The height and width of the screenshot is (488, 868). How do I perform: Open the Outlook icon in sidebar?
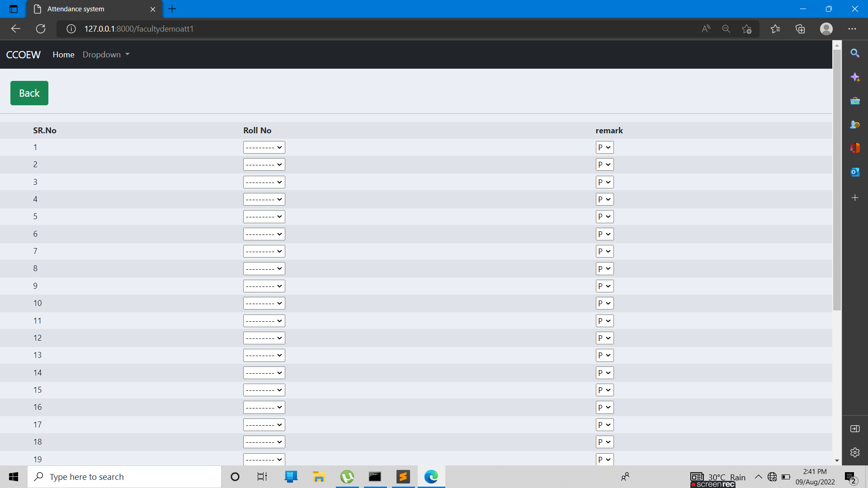pos(854,172)
